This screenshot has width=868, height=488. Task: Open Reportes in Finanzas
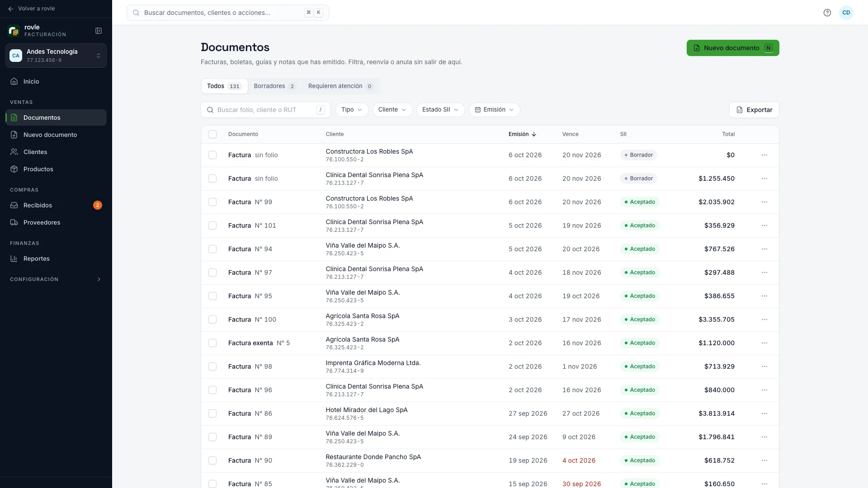pos(56,258)
